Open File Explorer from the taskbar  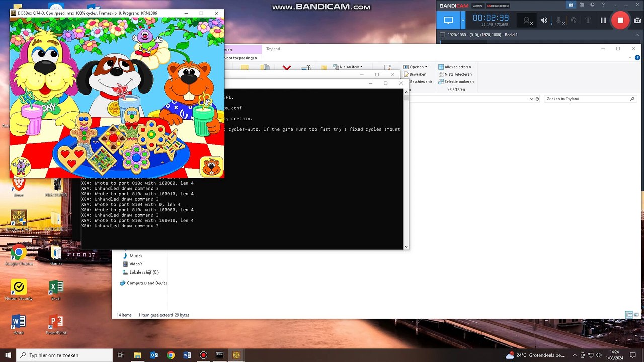[x=137, y=355]
